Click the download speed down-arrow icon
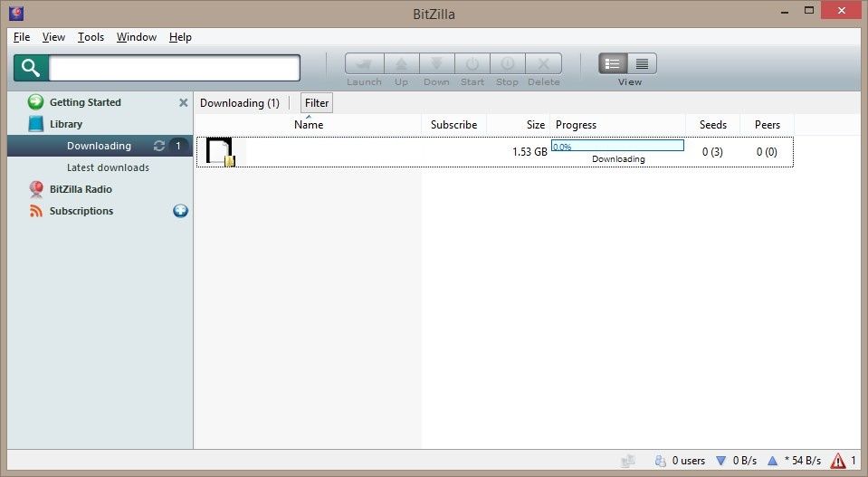 [720, 461]
